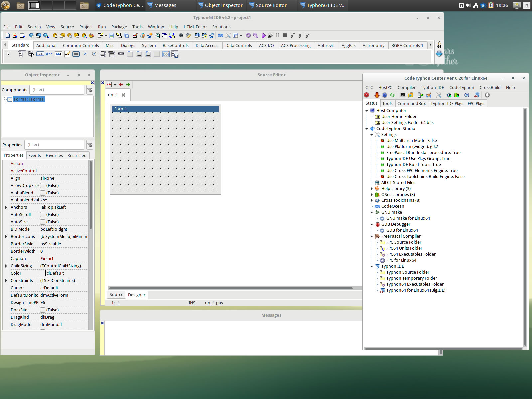Click the clear filter button beside Components filter
This screenshot has width=532, height=399.
point(90,90)
